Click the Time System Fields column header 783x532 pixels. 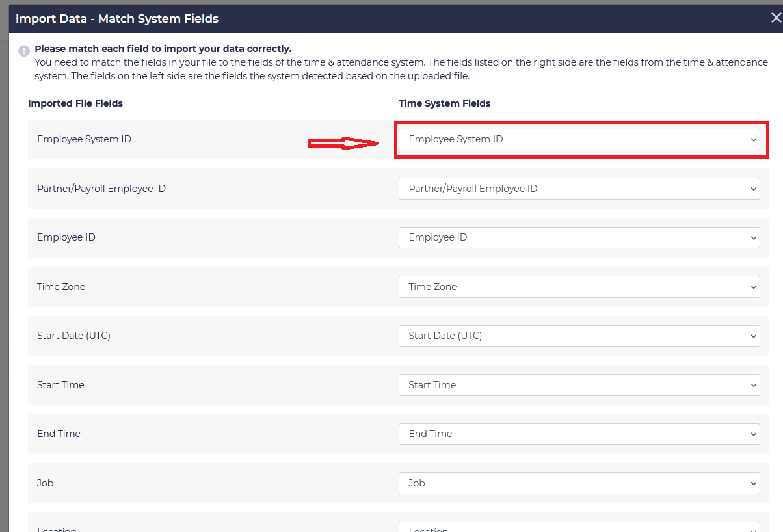(445, 103)
